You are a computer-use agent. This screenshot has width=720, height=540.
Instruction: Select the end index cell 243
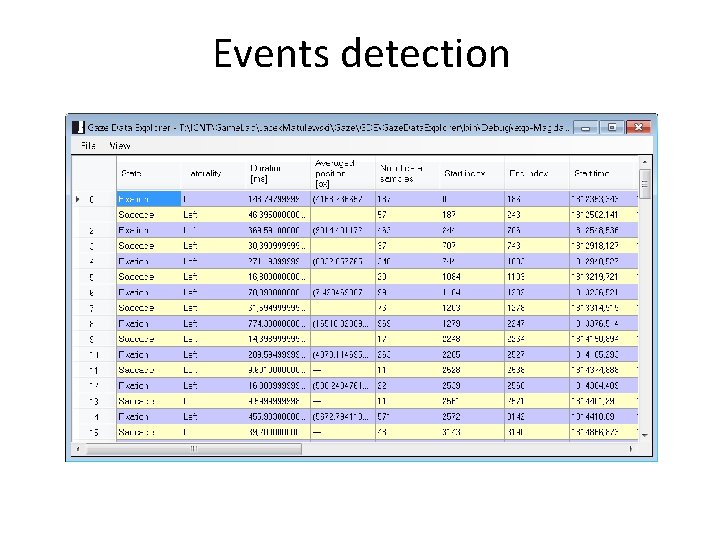[537, 214]
